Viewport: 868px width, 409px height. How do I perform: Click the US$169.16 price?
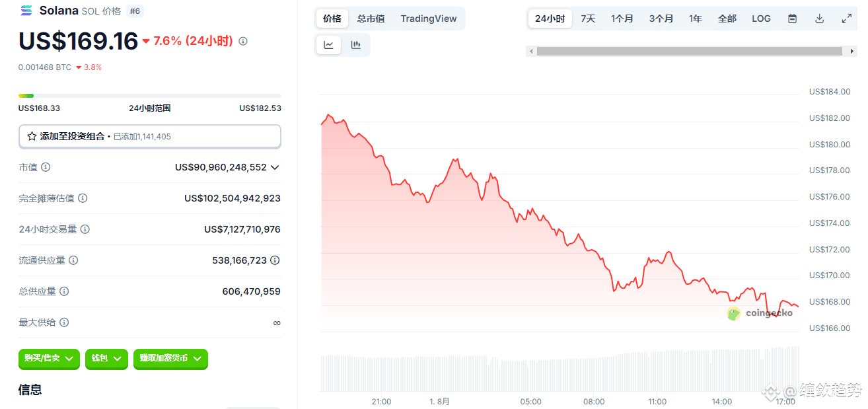pyautogui.click(x=79, y=41)
